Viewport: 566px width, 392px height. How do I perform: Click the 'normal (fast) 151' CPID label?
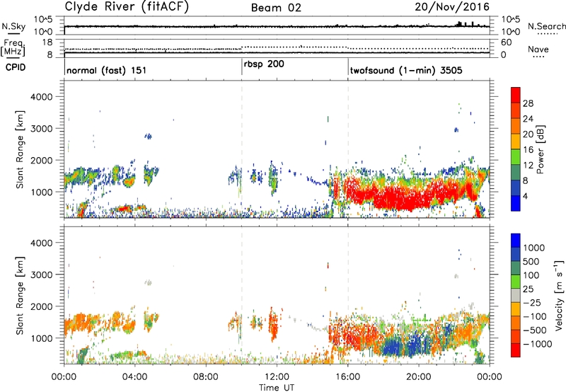107,70
